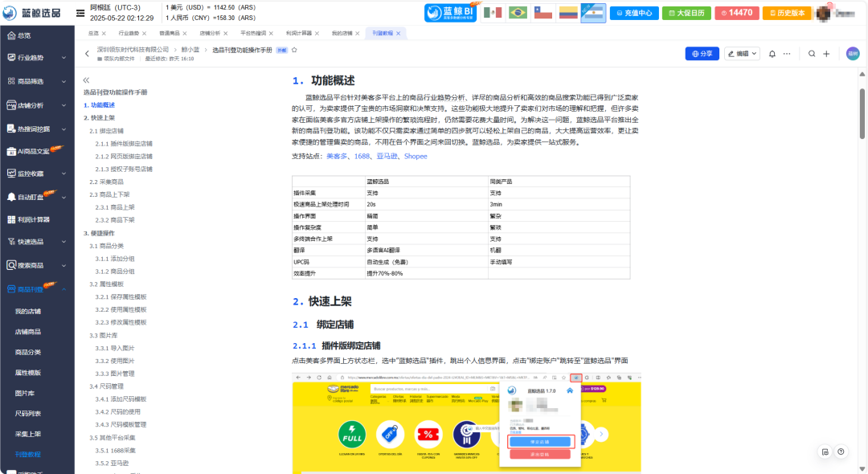
Task: Click the vertical scrollbar thumb
Action: (x=862, y=113)
